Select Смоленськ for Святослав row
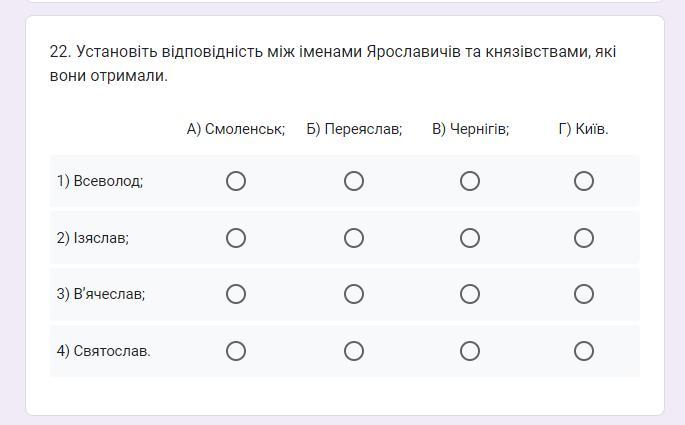Viewport: 685px width, 425px height. (236, 351)
